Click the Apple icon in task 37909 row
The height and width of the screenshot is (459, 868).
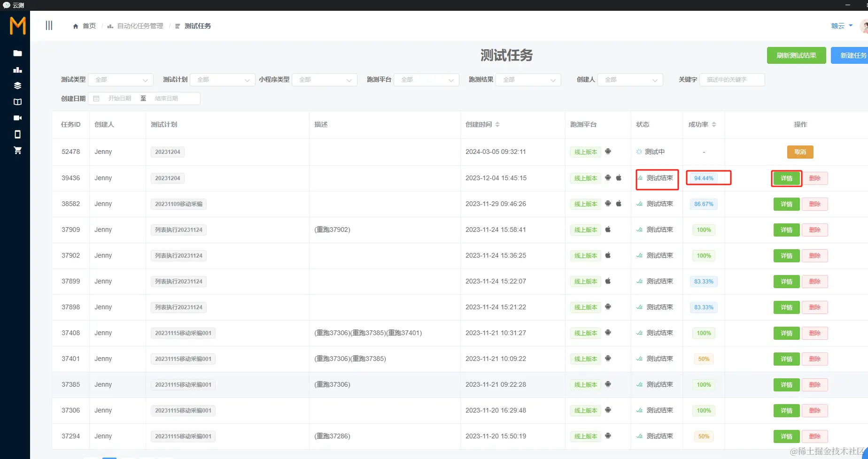pos(608,229)
